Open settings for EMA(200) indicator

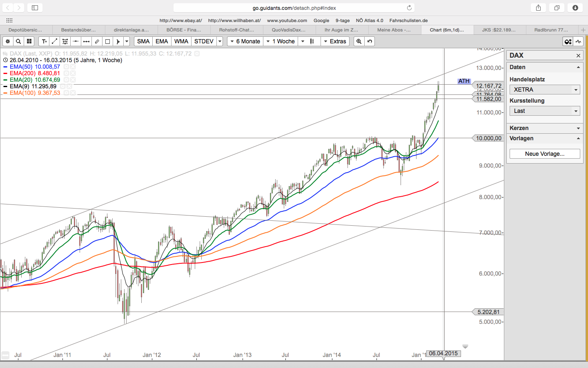pyautogui.click(x=66, y=73)
